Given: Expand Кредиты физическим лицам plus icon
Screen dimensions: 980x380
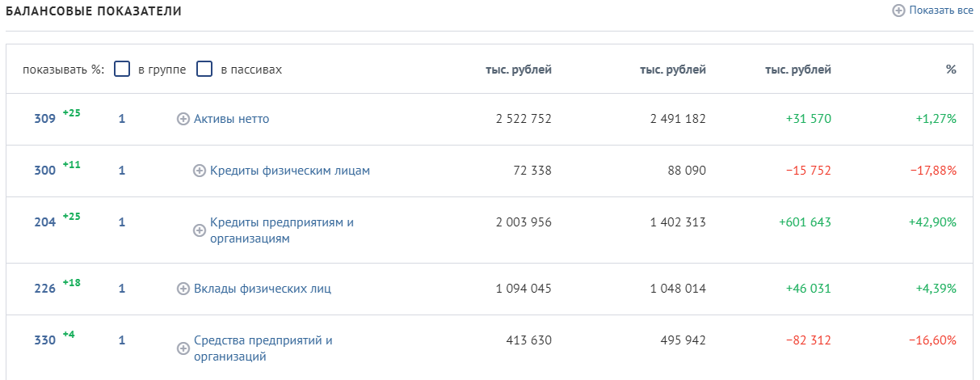Looking at the screenshot, I should click(200, 171).
